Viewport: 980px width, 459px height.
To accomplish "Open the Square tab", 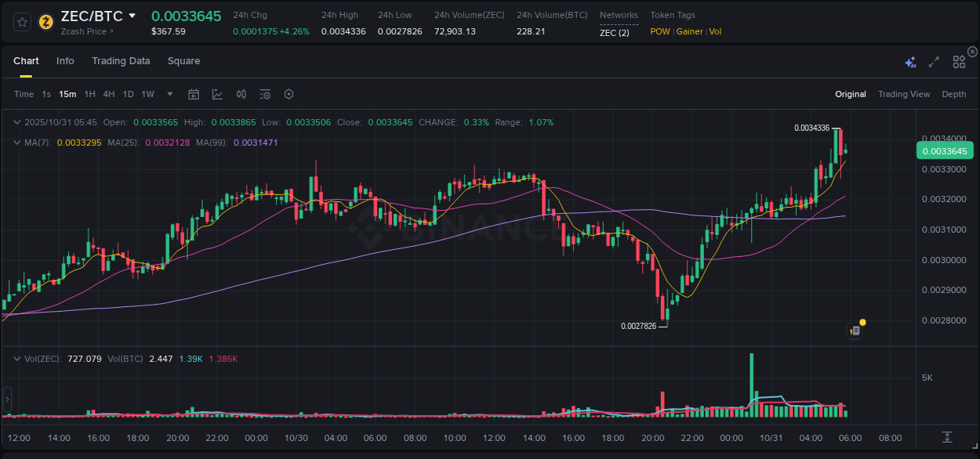I will [183, 60].
